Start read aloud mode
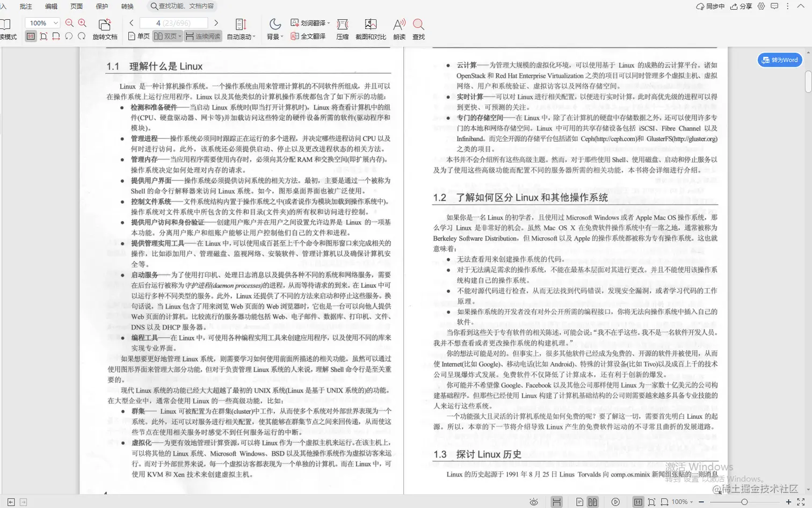The height and width of the screenshot is (508, 812). tap(398, 30)
